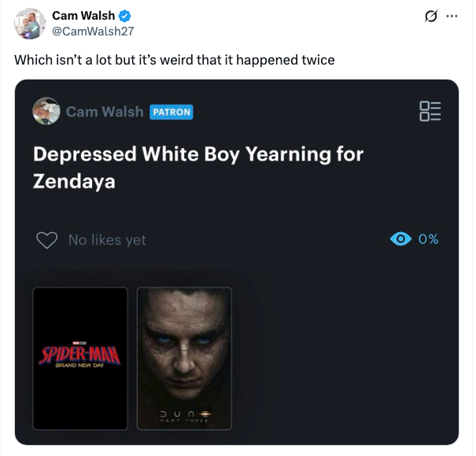Open Grok actions slashed-circle icon
The image size is (476, 456).
[431, 16]
